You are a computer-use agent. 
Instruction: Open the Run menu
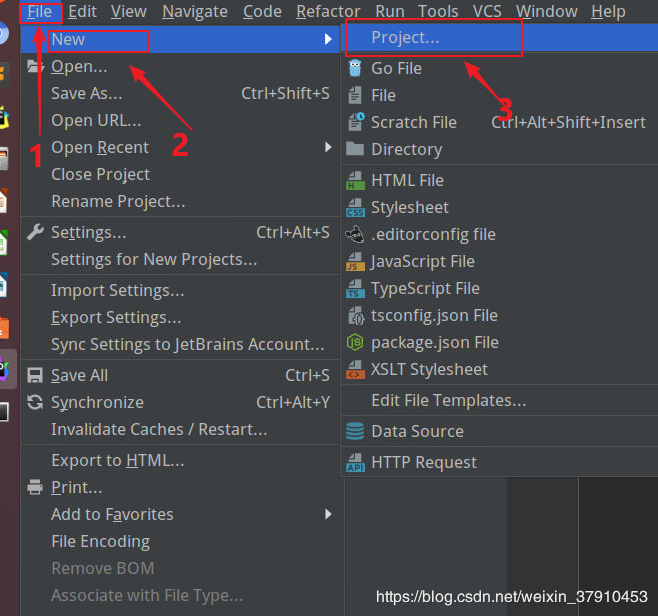(390, 12)
